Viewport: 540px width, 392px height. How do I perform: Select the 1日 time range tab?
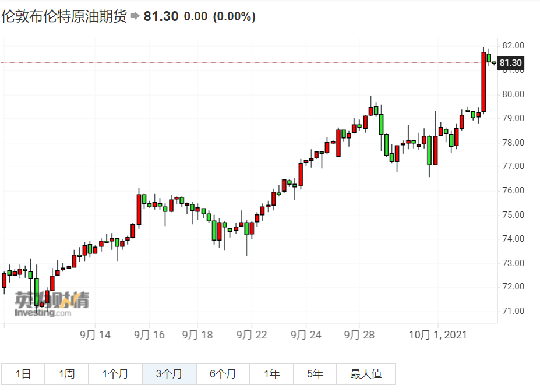point(23,374)
